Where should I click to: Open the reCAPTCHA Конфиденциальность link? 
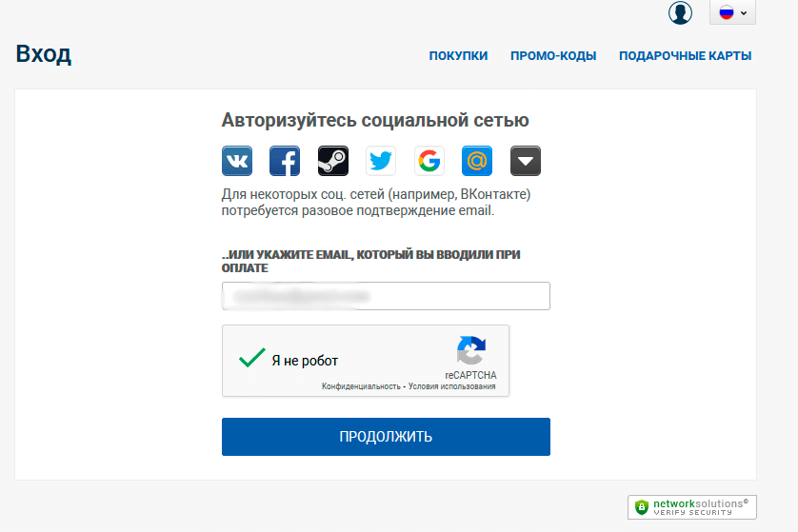pyautogui.click(x=361, y=387)
